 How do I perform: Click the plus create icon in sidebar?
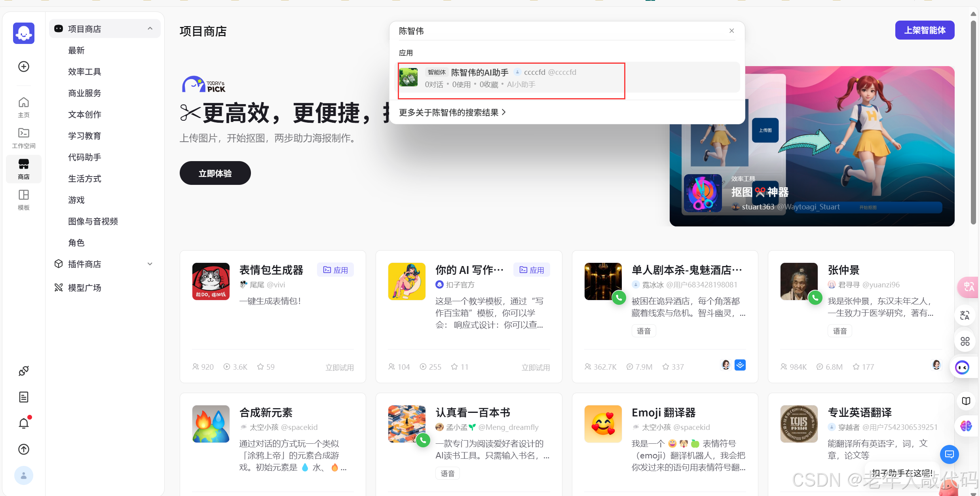pos(24,67)
